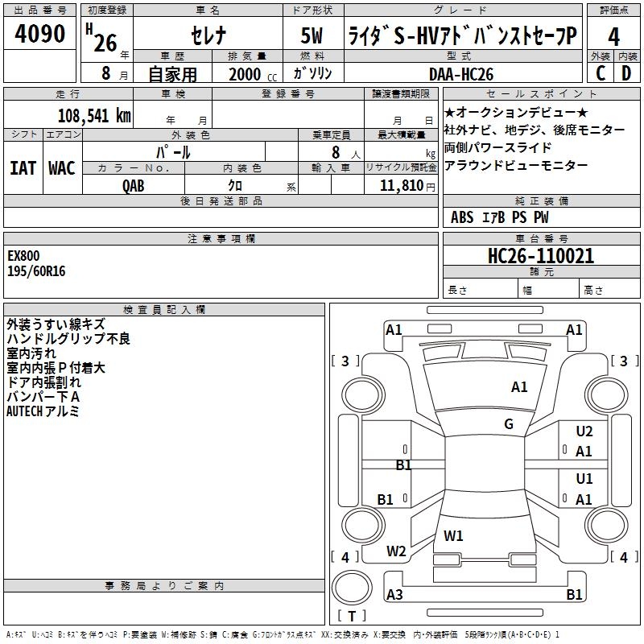This screenshot has height=644, width=644.
Task: Click the color number QAB cell
Action: 134,185
